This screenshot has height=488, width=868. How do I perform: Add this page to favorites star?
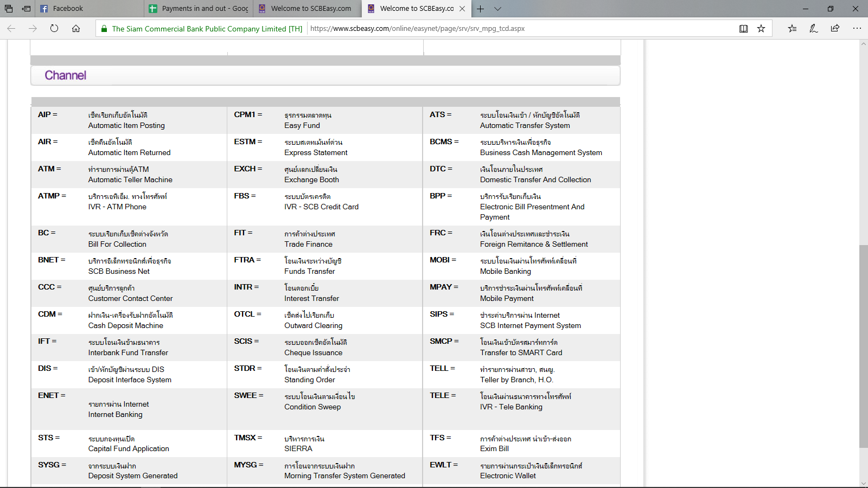click(x=761, y=29)
